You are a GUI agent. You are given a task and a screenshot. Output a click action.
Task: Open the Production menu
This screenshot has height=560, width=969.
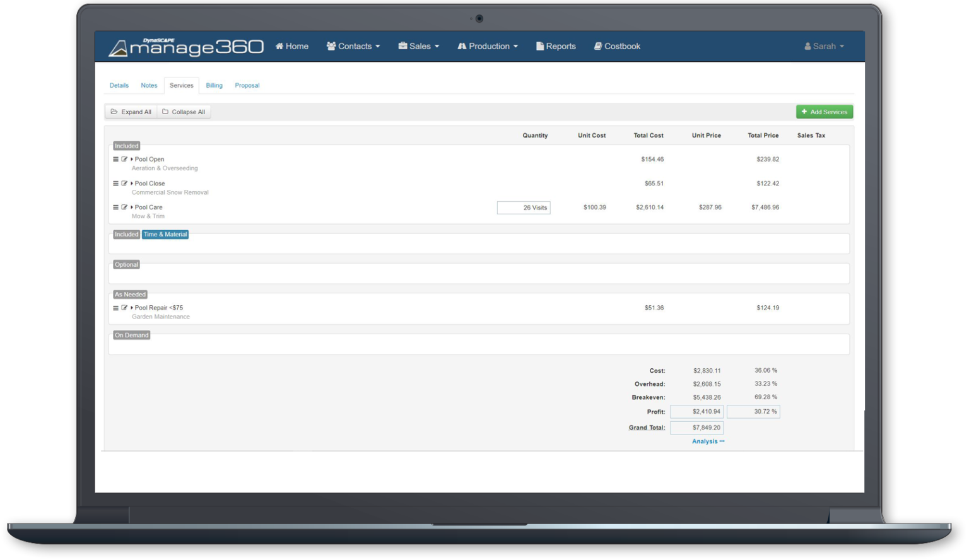click(488, 47)
